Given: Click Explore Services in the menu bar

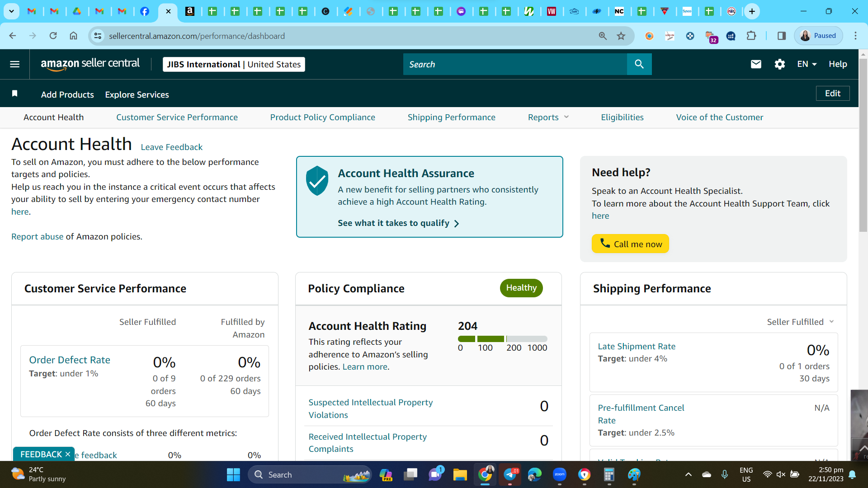Looking at the screenshot, I should tap(137, 94).
